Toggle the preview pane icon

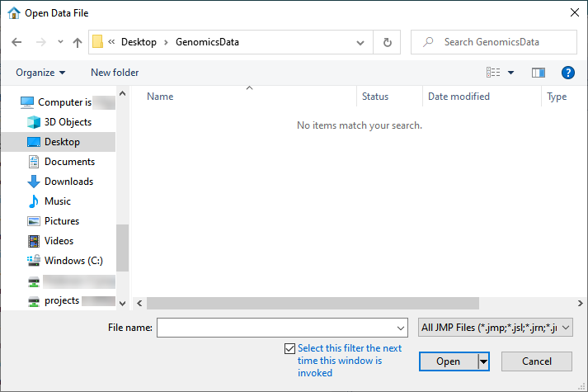[539, 73]
